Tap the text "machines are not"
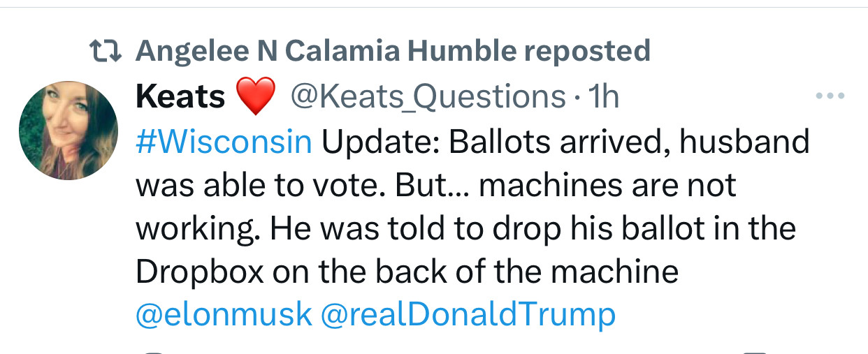Screen dimensions: 868x354 [x=608, y=185]
